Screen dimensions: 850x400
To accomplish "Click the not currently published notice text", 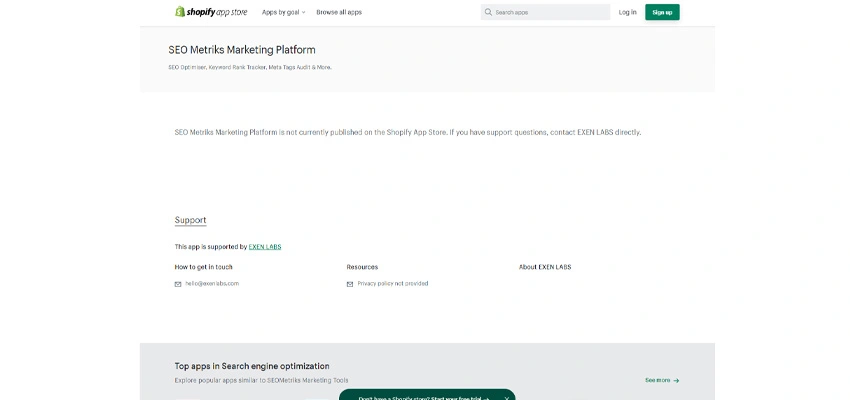I will [x=407, y=132].
